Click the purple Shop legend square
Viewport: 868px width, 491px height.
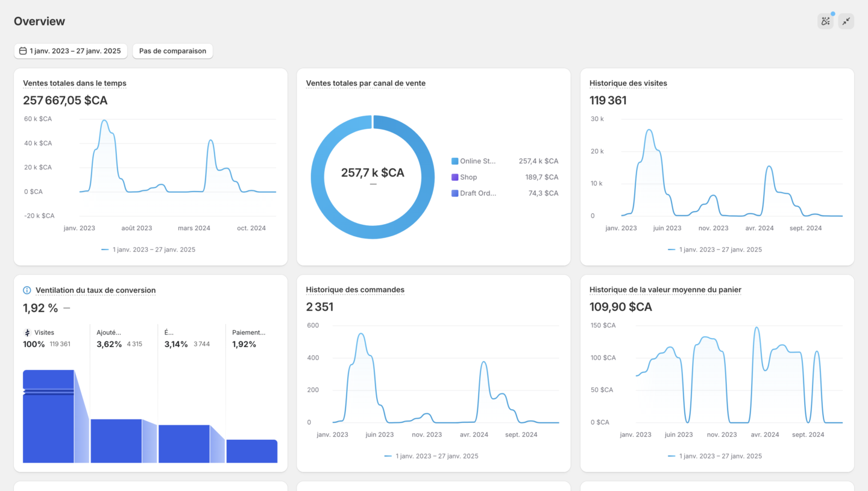coord(454,177)
